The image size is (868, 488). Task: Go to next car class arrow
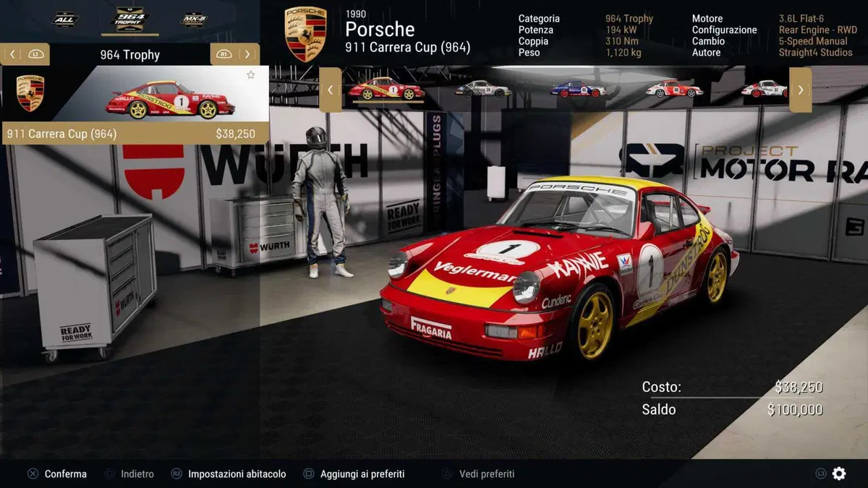click(x=247, y=54)
